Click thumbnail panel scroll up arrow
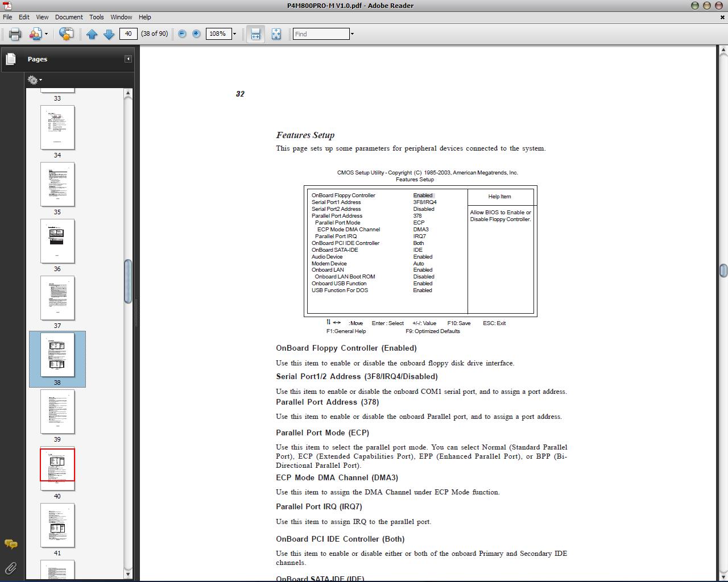Image resolution: width=728 pixels, height=582 pixels. click(x=128, y=93)
